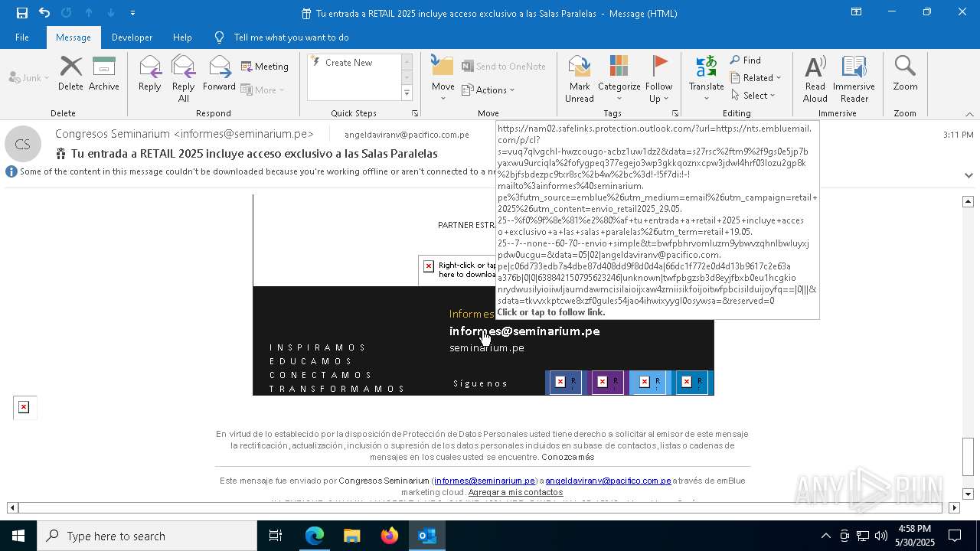Click the Conozca más link
The height and width of the screenshot is (551, 980).
(567, 457)
